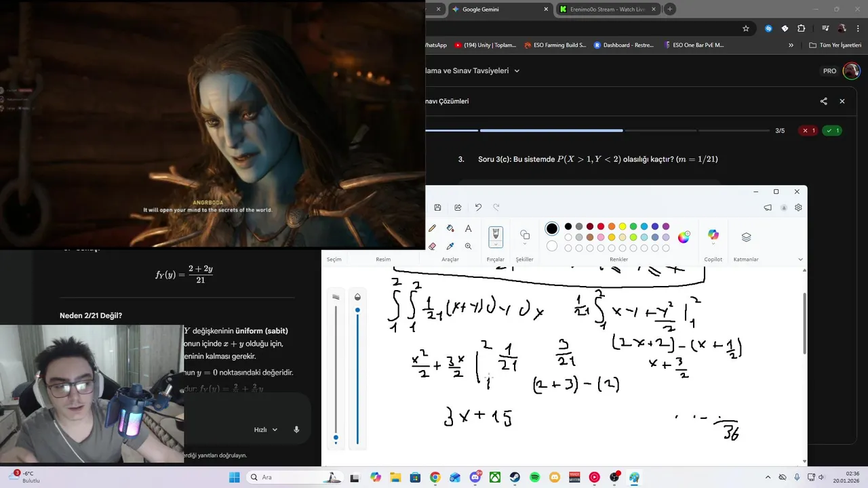The image size is (868, 488).
Task: Select the yellow color swatch
Action: [x=623, y=226]
